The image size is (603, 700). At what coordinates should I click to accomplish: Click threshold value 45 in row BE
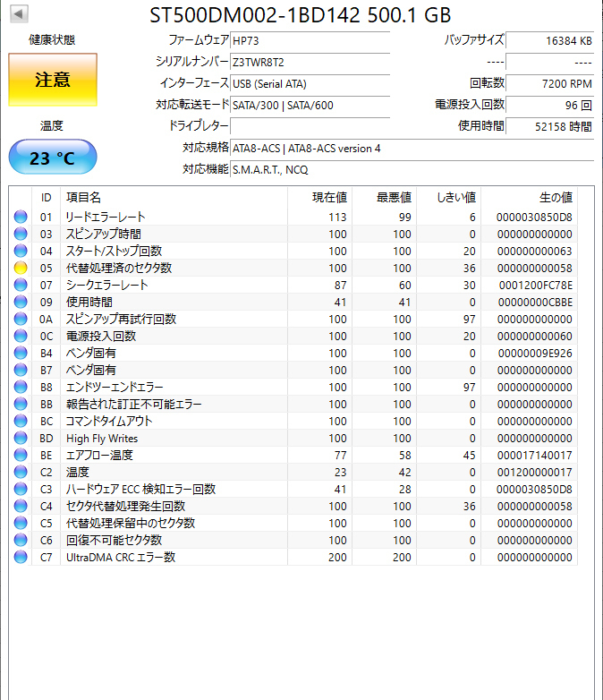469,456
